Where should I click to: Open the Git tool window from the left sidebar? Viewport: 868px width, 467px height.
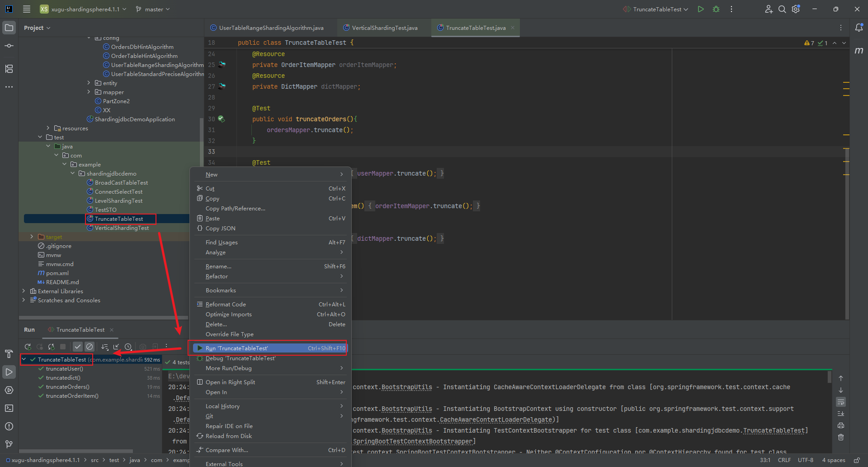pos(9,444)
